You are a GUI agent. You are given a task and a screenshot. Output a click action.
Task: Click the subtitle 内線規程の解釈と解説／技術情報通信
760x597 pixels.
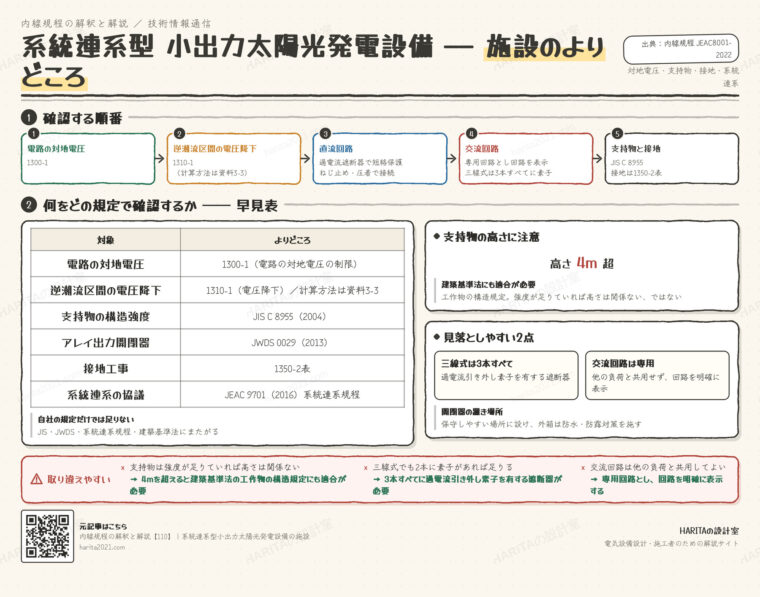(116, 23)
